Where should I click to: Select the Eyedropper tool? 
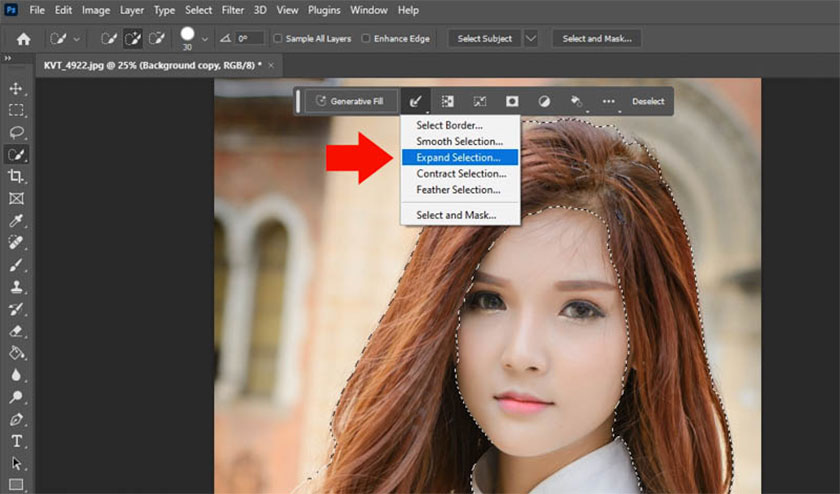click(17, 221)
